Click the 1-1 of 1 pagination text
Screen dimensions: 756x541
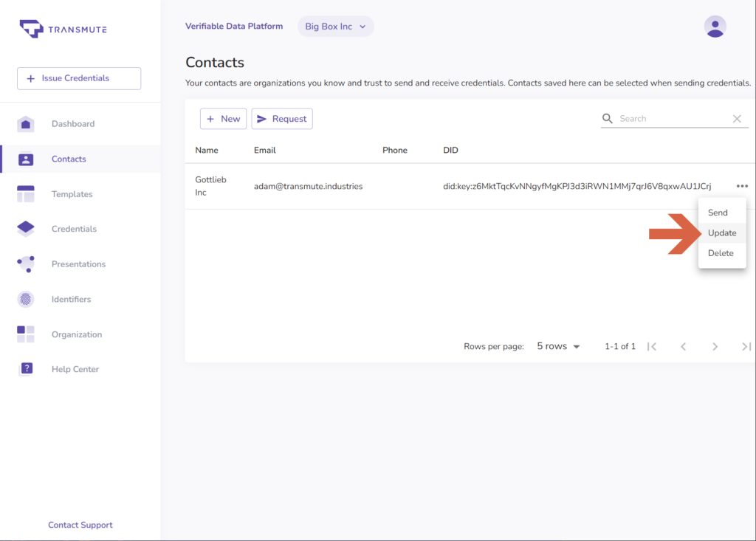pos(620,346)
